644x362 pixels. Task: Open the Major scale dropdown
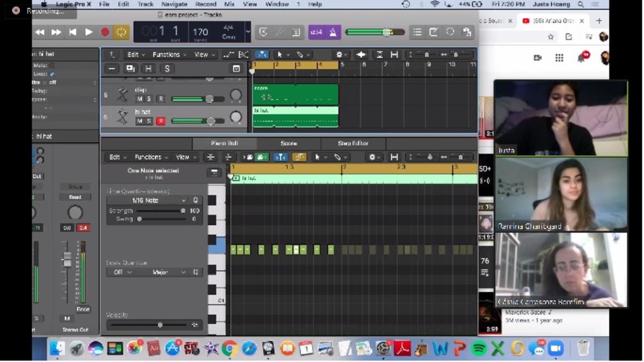point(163,272)
